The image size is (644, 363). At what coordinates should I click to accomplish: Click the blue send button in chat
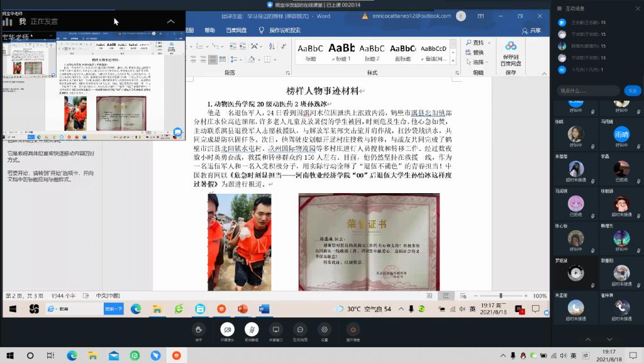[632, 91]
